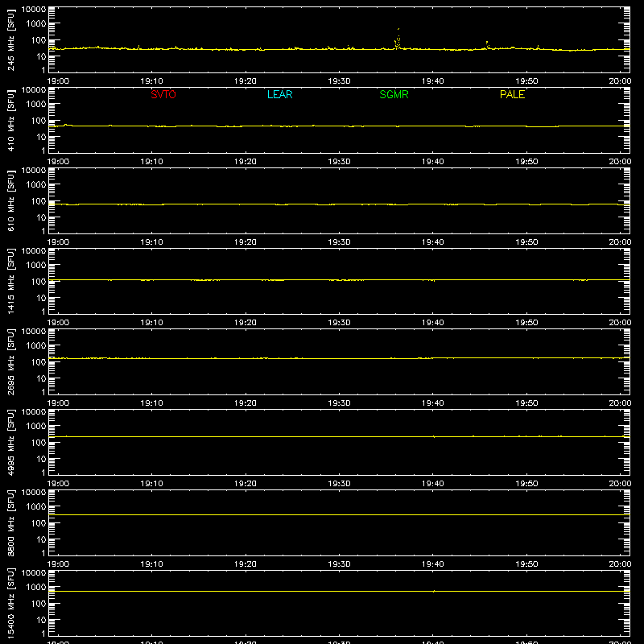Click the 410 MHz panel's 20:00 time label
This screenshot has height=644, width=644.
coord(620,162)
